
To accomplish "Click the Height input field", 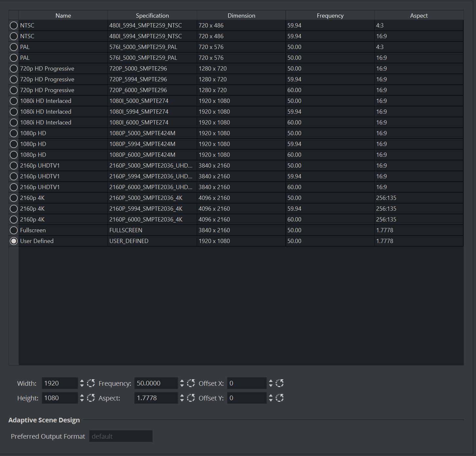I will coord(60,398).
